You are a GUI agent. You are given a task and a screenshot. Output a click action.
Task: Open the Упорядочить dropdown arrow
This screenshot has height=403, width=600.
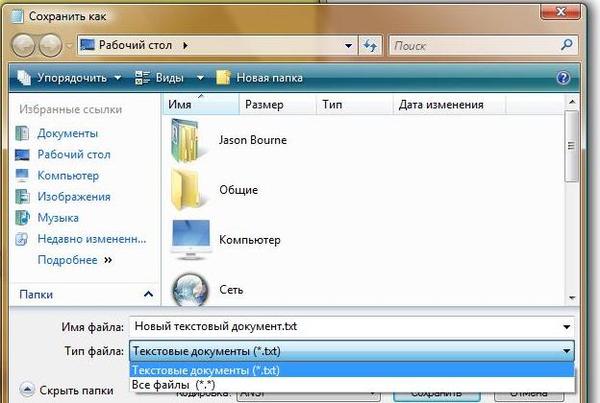click(x=118, y=78)
